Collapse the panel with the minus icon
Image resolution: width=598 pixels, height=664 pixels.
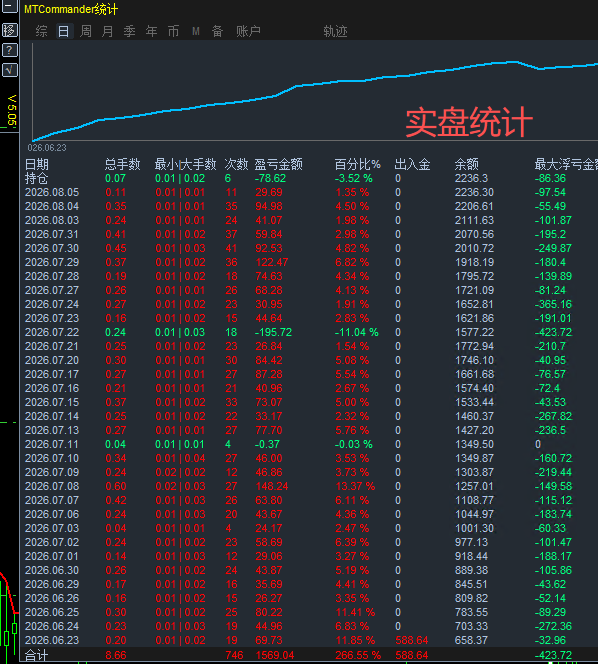click(10, 6)
